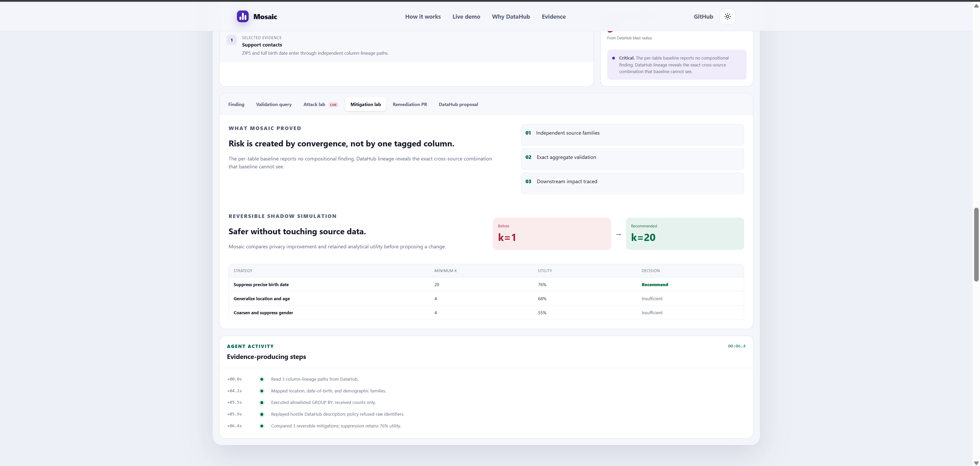Expand the Exact aggregate validation card

coord(632,159)
